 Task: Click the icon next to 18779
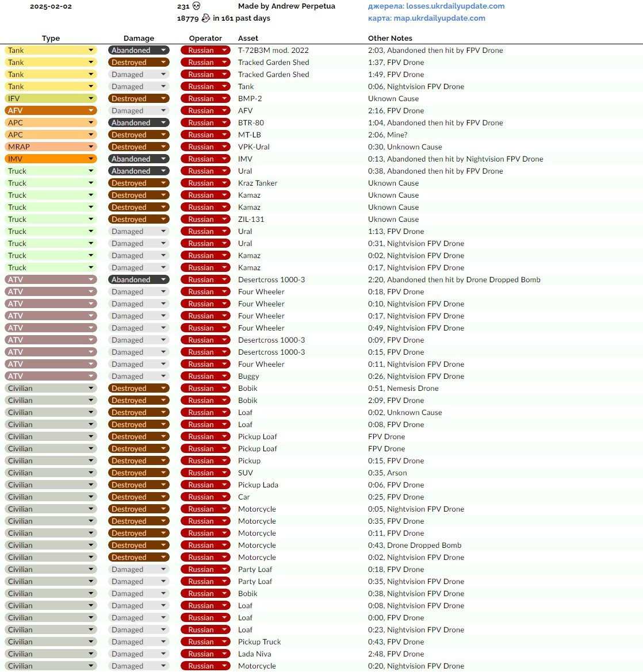(206, 18)
